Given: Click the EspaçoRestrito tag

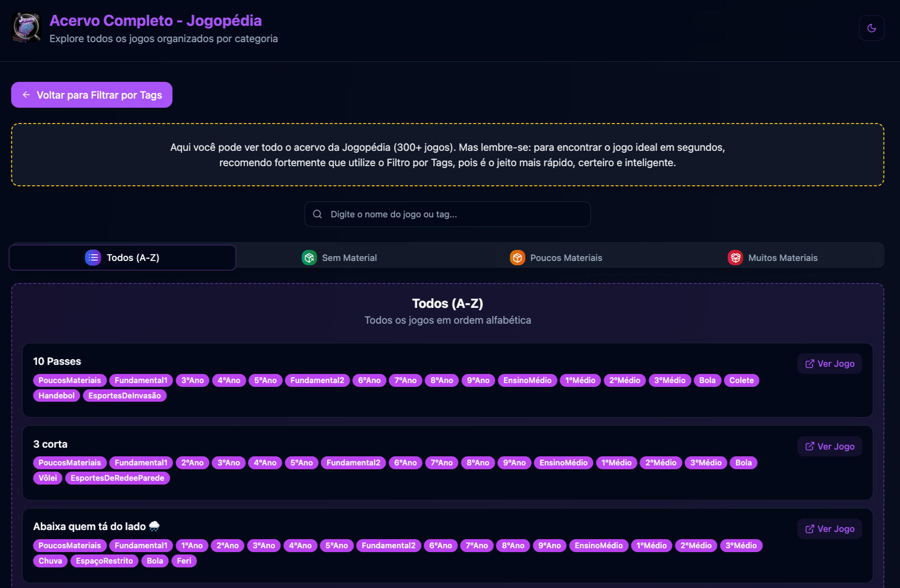Looking at the screenshot, I should 104,561.
